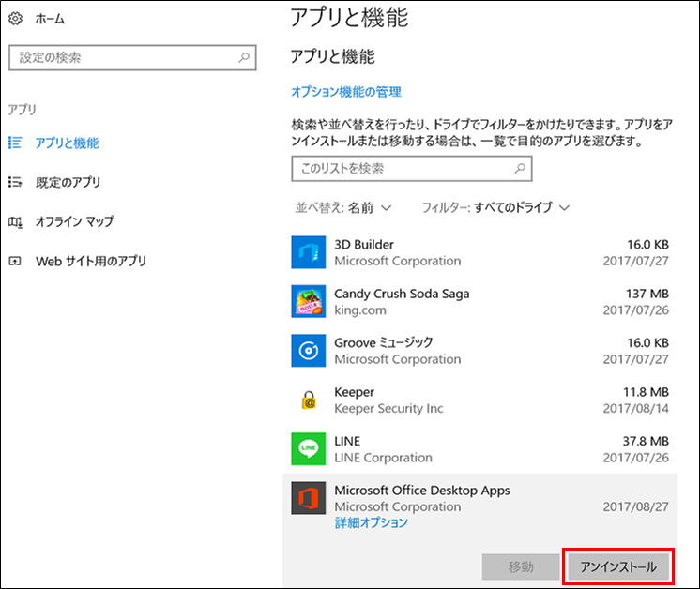The image size is (700, 589).
Task: Click 11.8 MB size of Keeper
Action: tap(646, 392)
